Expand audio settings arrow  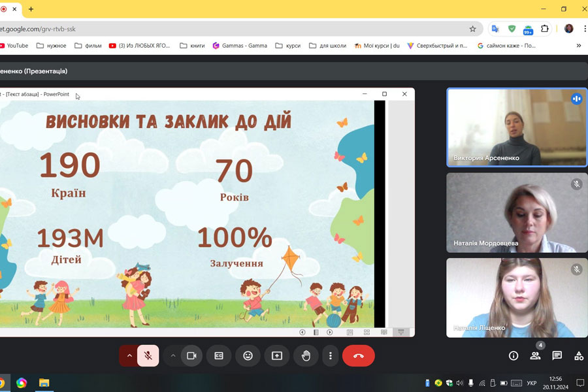(x=129, y=355)
